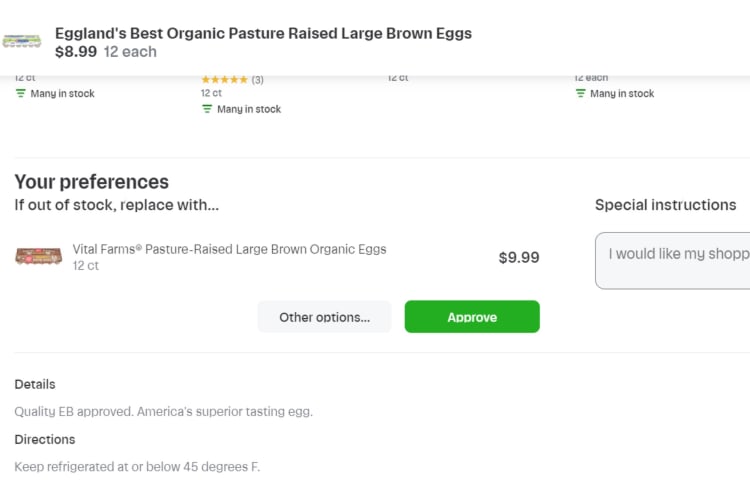Click the (3) review count
The width and height of the screenshot is (750, 500).
click(x=257, y=80)
